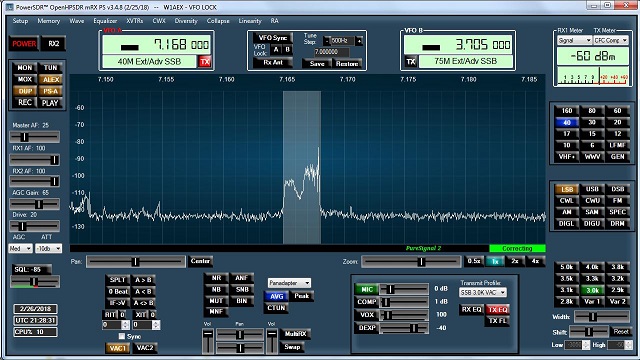640x360 pixels.
Task: Open the AGC Med dropdown
Action: pyautogui.click(x=20, y=248)
